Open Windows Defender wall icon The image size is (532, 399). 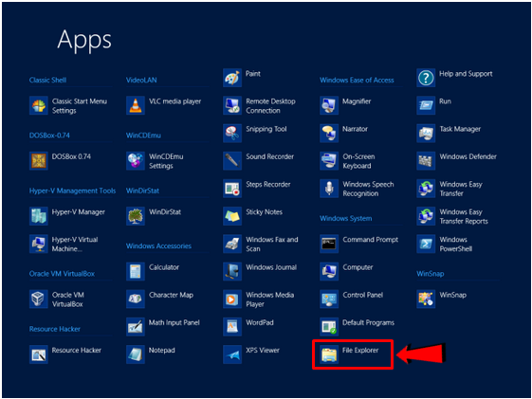(426, 161)
